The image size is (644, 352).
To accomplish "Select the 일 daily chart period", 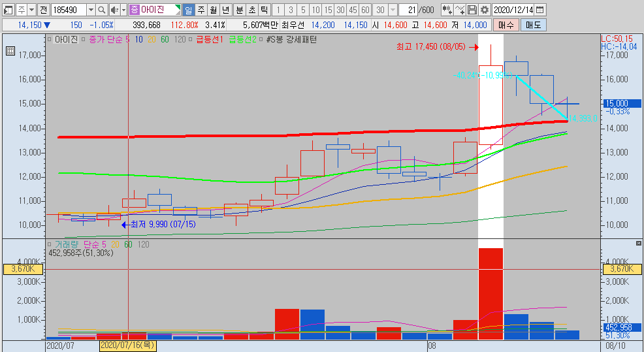I will pyautogui.click(x=189, y=10).
